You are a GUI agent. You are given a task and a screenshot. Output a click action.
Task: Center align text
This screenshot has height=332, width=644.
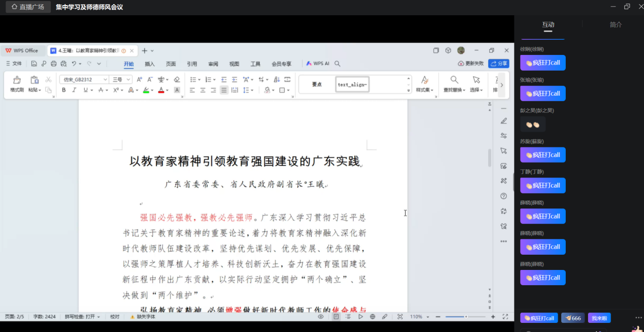tap(203, 90)
